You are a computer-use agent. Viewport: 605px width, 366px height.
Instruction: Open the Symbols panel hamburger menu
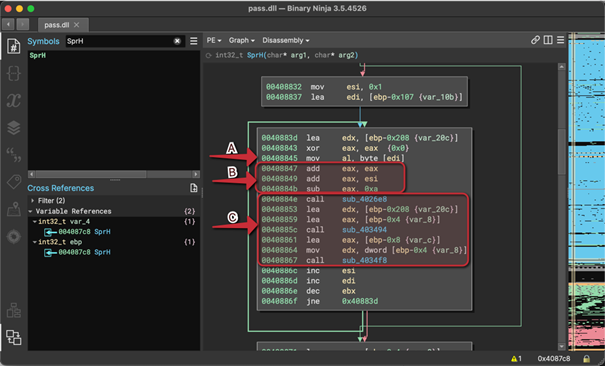(194, 41)
